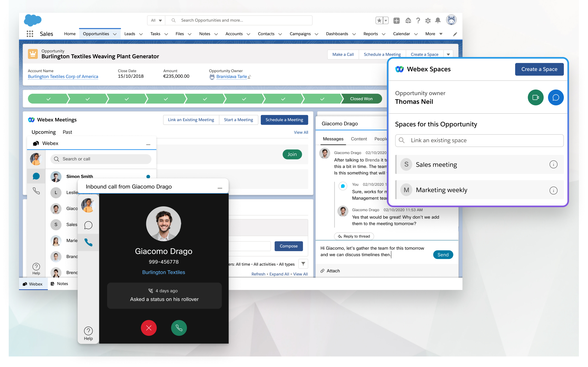Expand the Opportunities tab chevron
588x367 pixels.
click(x=115, y=34)
